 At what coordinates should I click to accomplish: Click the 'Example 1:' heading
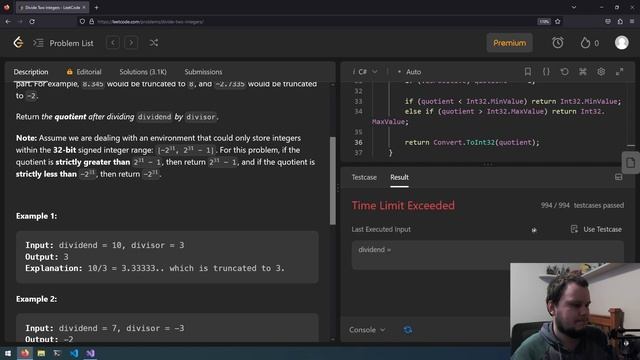click(36, 216)
